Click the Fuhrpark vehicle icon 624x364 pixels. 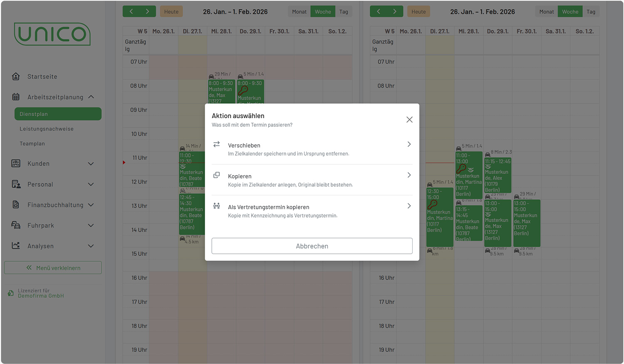point(16,225)
